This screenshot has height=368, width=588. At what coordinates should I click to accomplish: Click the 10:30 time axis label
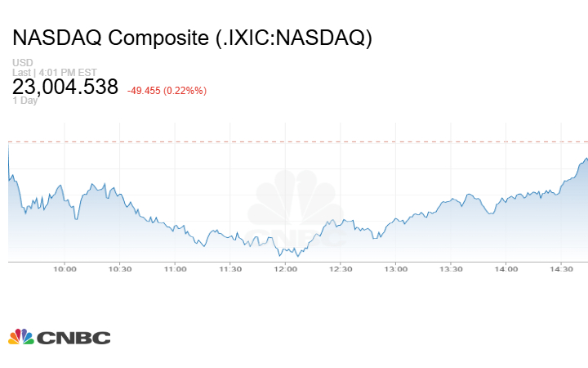click(x=120, y=269)
